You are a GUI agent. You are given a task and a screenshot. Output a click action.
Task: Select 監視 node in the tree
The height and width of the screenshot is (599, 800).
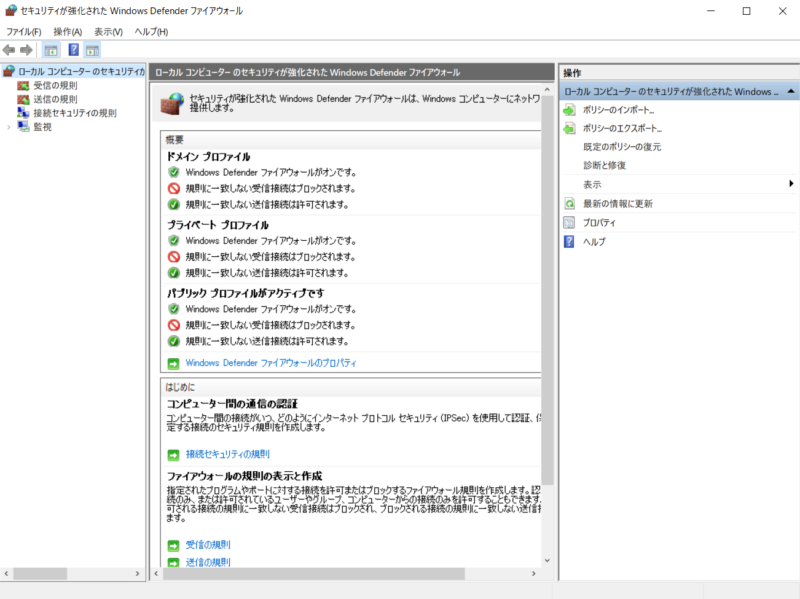tap(42, 127)
